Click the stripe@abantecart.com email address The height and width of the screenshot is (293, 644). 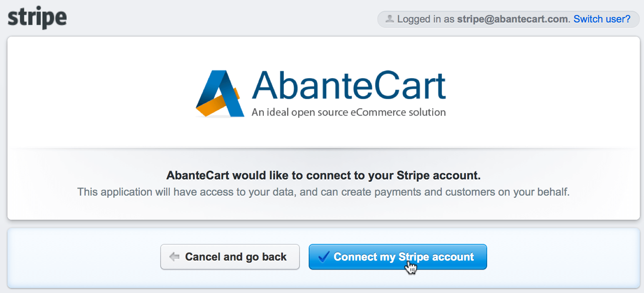512,19
